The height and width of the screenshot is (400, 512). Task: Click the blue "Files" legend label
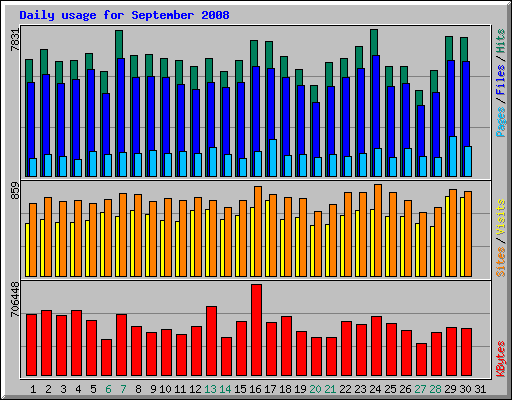[x=501, y=80]
